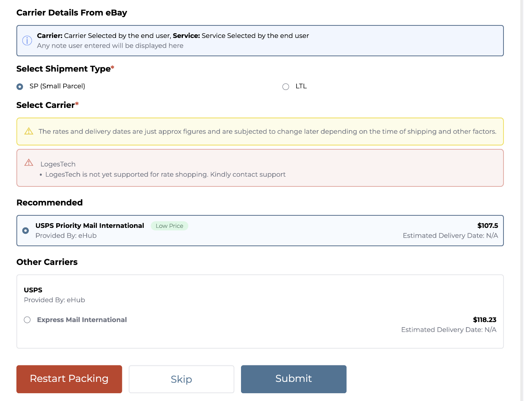Screen dimensions: 532x401
Task: Click Provided By: eHub under USPS Priority Mail
Action: 66,236
